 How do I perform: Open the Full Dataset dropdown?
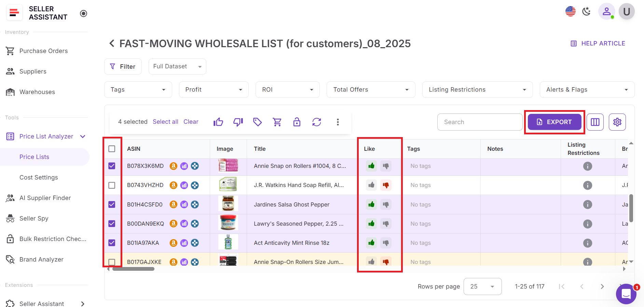(x=177, y=66)
